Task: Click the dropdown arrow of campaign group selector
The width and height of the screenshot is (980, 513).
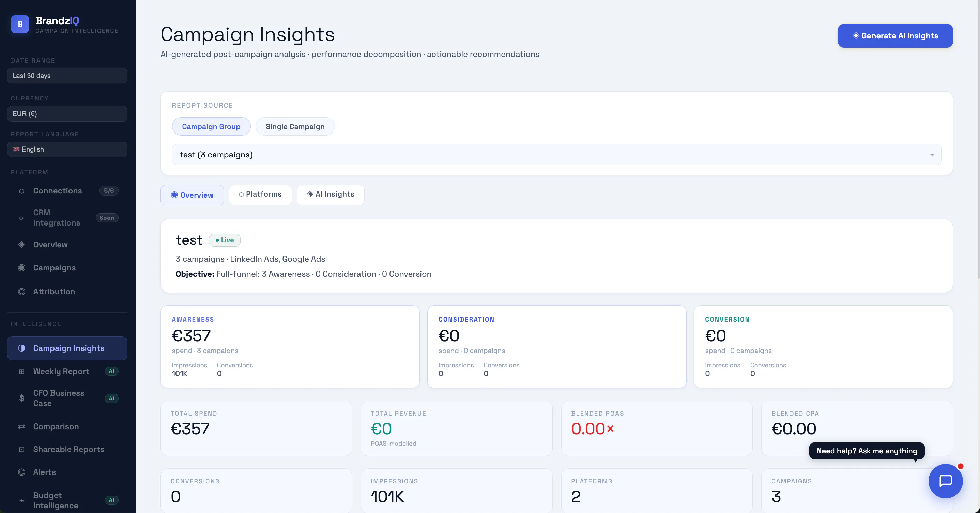Action: click(x=932, y=155)
